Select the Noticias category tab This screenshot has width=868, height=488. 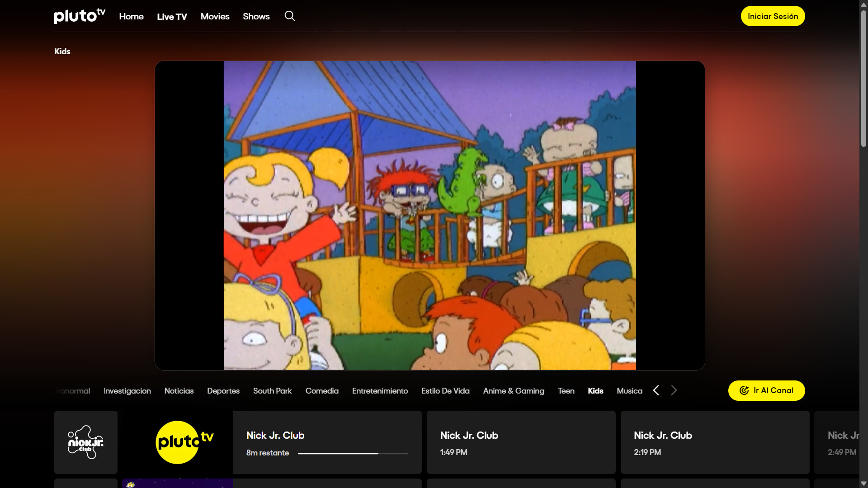[179, 391]
